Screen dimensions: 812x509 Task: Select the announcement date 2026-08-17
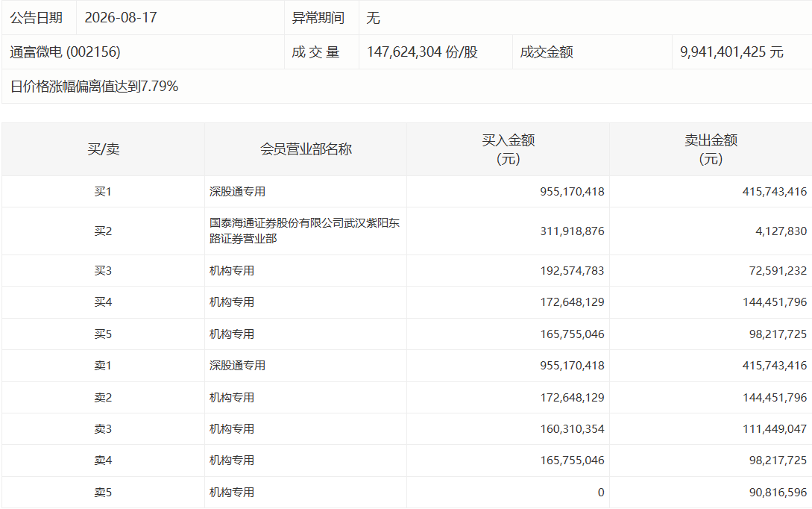pos(121,18)
